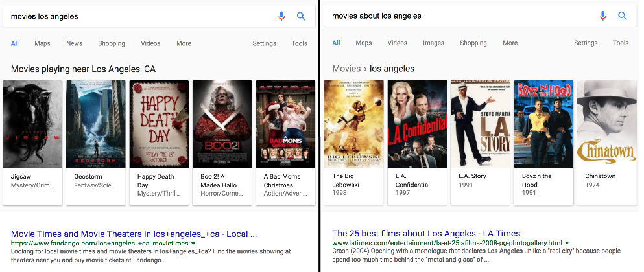Open Tools in right results
Viewport: 644px width, 272px height.
coord(621,43)
